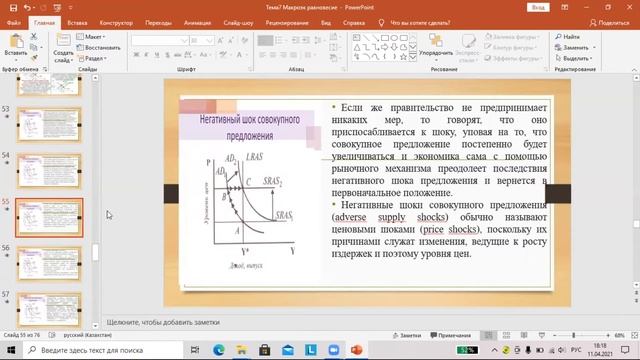The width and height of the screenshot is (640, 360).
Task: Toggle strikethrough abc formatting
Action: click(177, 55)
